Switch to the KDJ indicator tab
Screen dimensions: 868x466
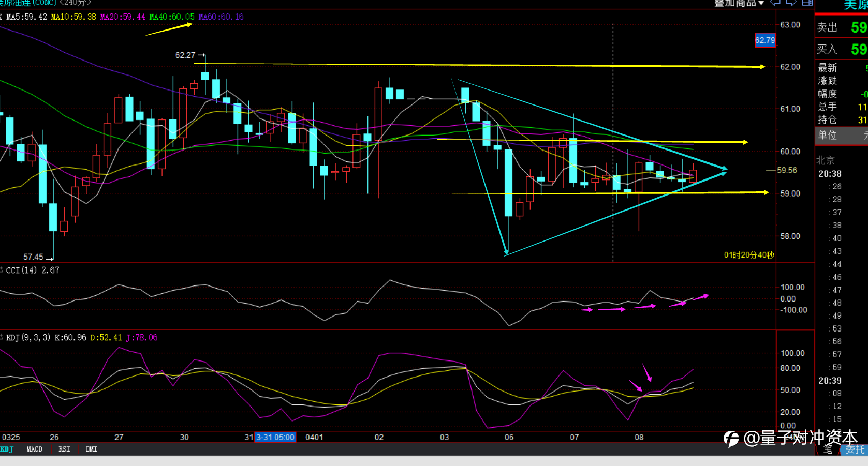(7, 449)
